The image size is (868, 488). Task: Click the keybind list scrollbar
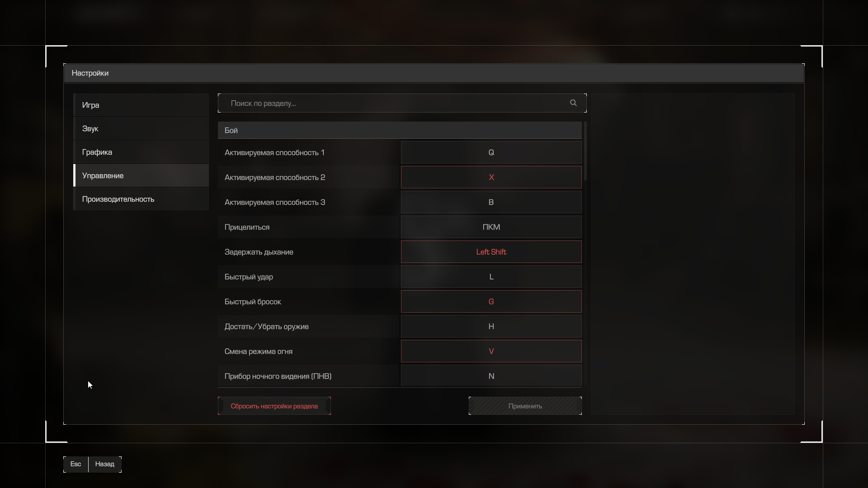pyautogui.click(x=585, y=151)
